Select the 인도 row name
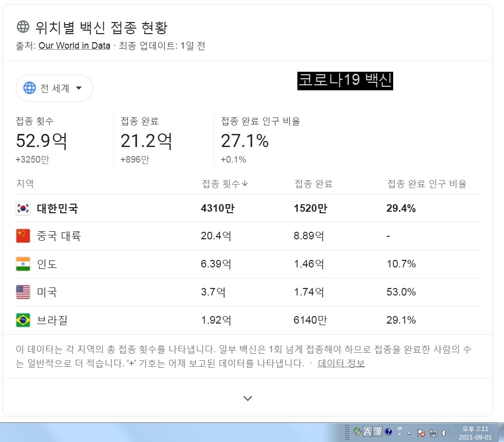Viewport: 504px width, 442px height. tap(47, 264)
